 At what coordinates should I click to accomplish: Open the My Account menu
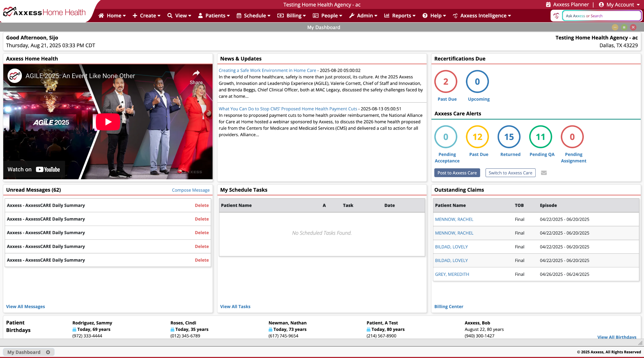619,5
